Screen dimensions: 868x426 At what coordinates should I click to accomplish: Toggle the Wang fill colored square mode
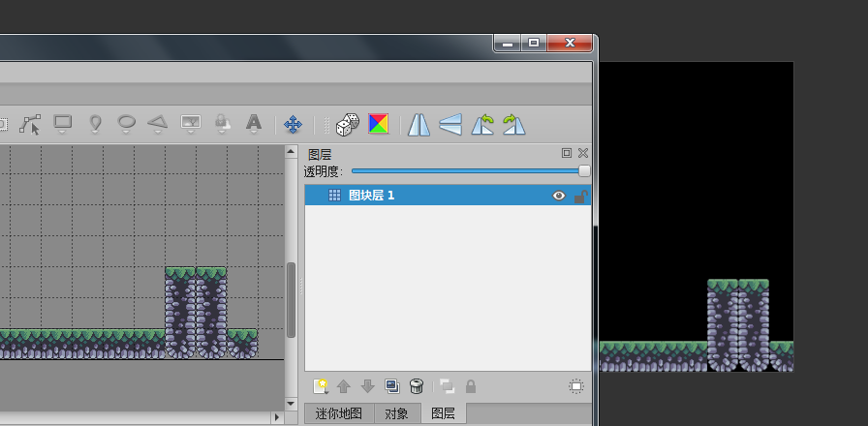click(x=379, y=124)
